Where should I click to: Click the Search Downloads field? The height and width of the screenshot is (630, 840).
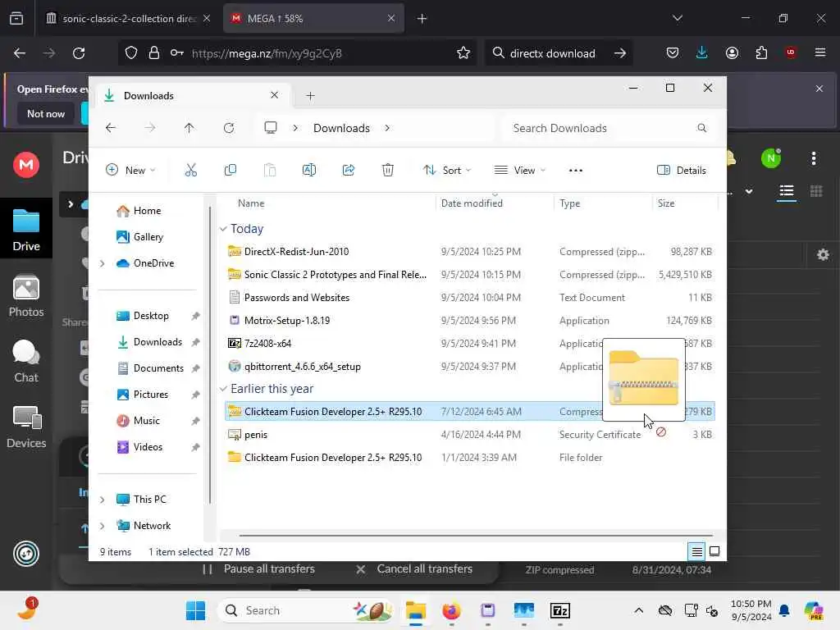pyautogui.click(x=608, y=128)
